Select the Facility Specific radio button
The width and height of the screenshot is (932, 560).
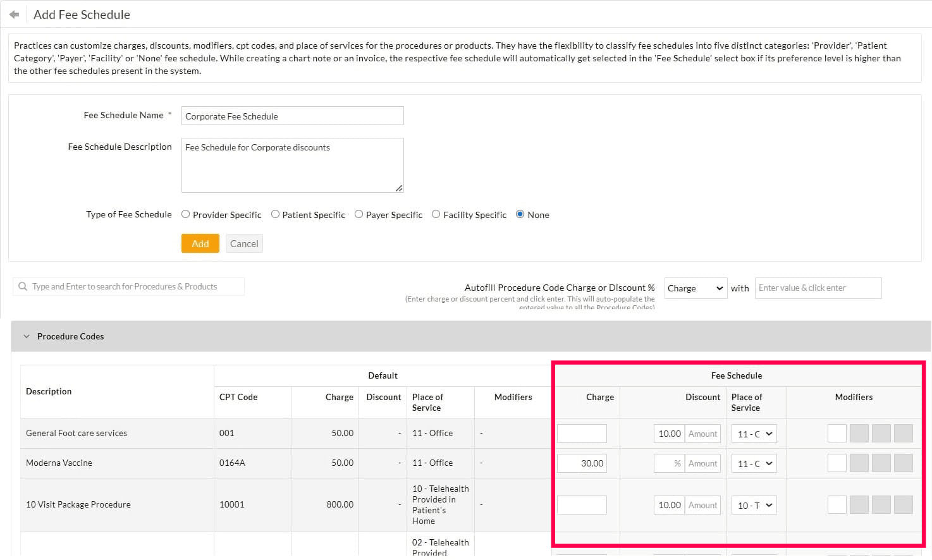pos(436,214)
